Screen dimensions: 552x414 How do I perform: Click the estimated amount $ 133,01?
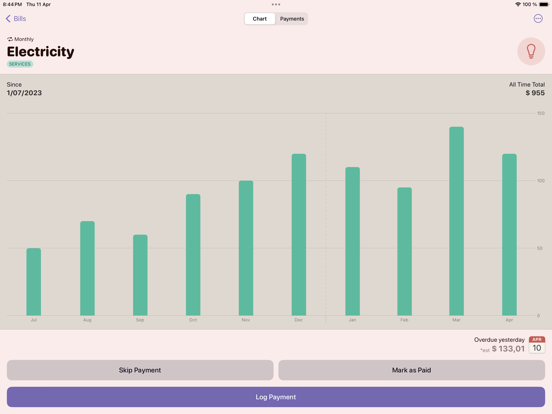[508, 349]
